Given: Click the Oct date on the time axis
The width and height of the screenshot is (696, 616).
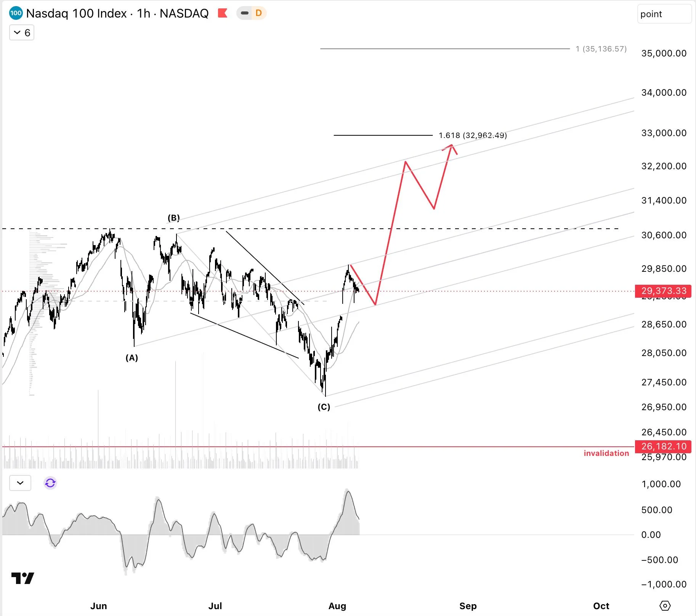Looking at the screenshot, I should pos(601,606).
